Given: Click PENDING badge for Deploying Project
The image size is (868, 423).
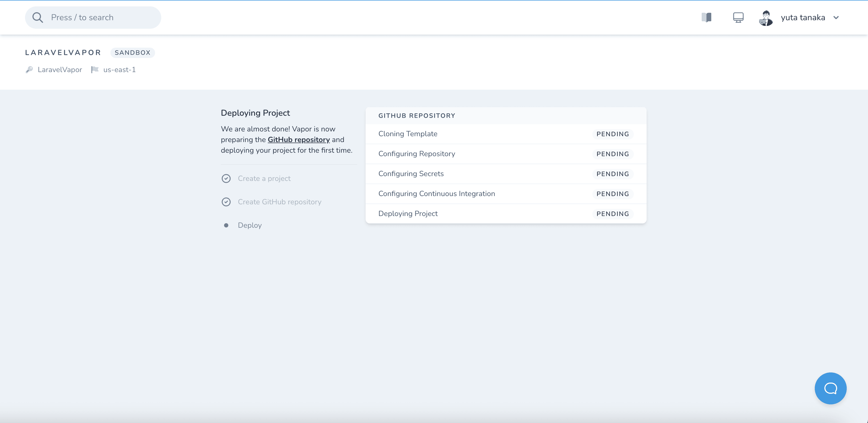Looking at the screenshot, I should tap(613, 214).
